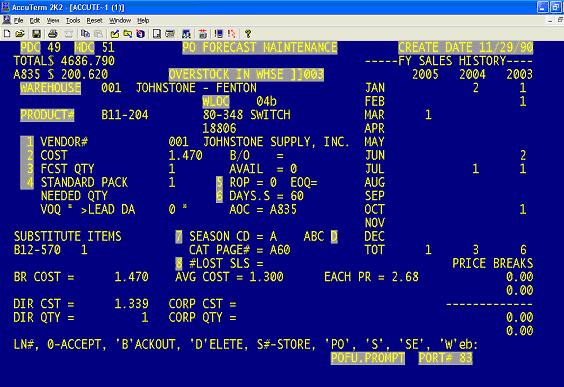Click the highlighted PRODUCT# field label
The width and height of the screenshot is (564, 387).
(x=47, y=115)
